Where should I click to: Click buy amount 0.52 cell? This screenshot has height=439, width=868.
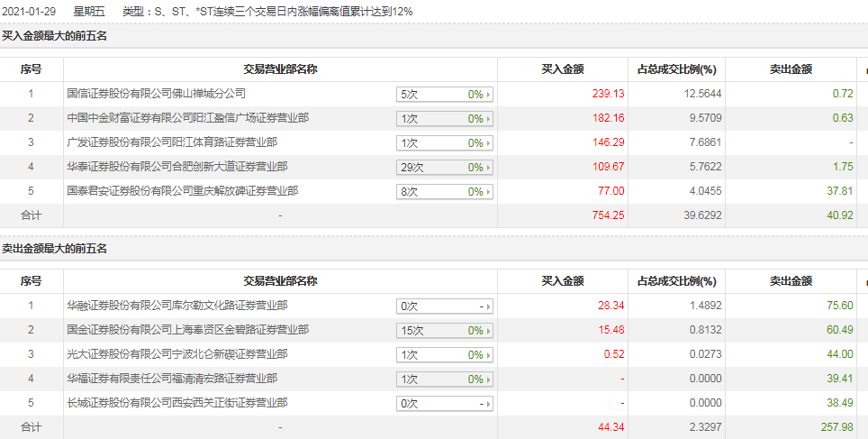[x=614, y=354]
